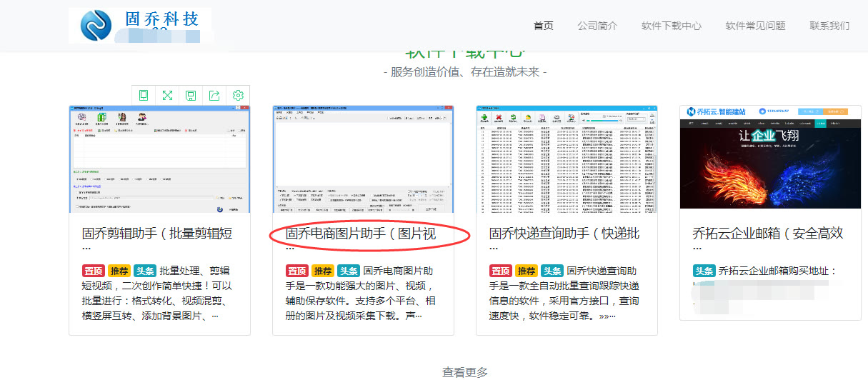The width and height of the screenshot is (868, 380).
Task: Click the share arrow icon
Action: pos(214,95)
